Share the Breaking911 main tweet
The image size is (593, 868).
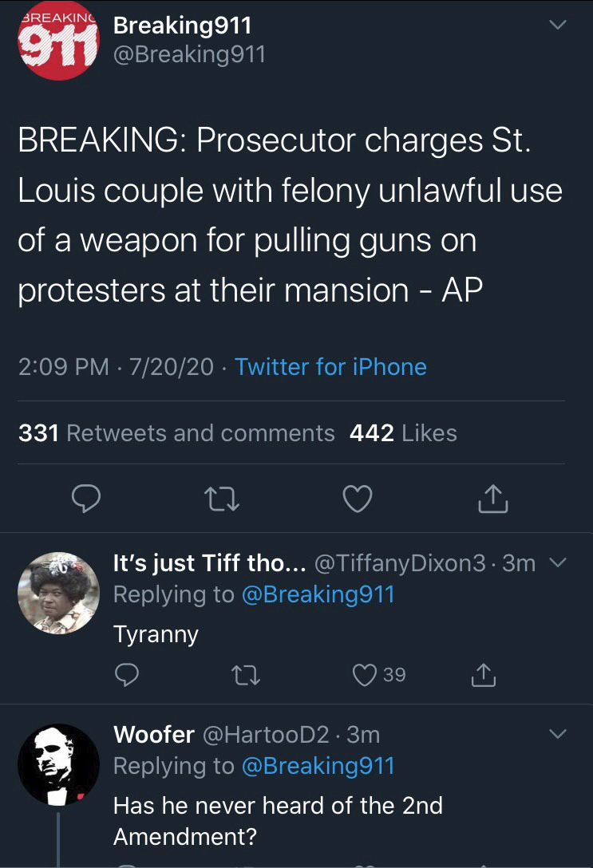[x=492, y=499]
